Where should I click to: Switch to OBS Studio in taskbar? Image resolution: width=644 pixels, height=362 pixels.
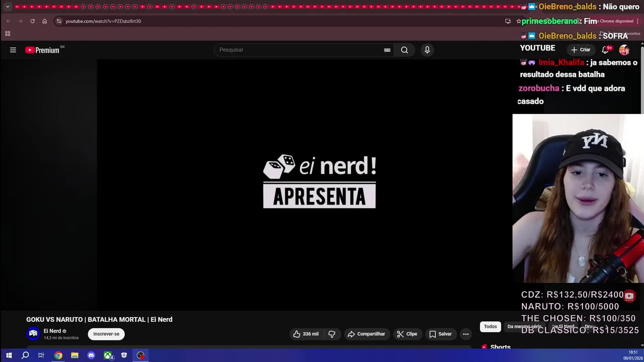click(x=141, y=355)
